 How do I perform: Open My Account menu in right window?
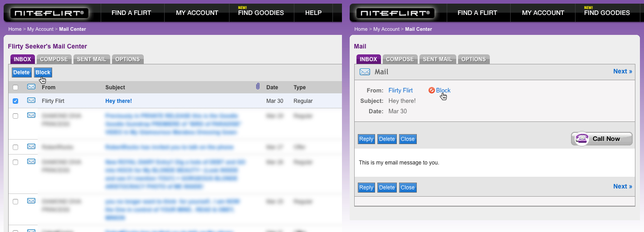(543, 13)
